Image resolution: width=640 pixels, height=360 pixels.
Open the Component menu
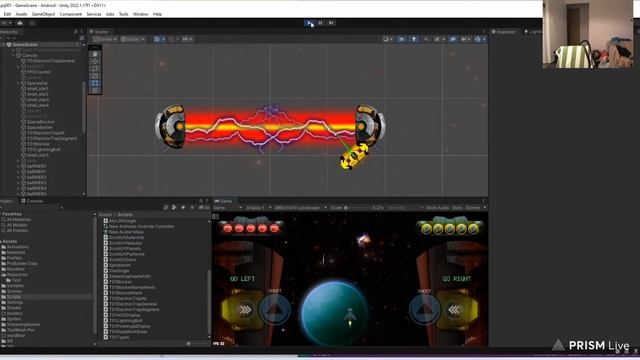point(71,14)
